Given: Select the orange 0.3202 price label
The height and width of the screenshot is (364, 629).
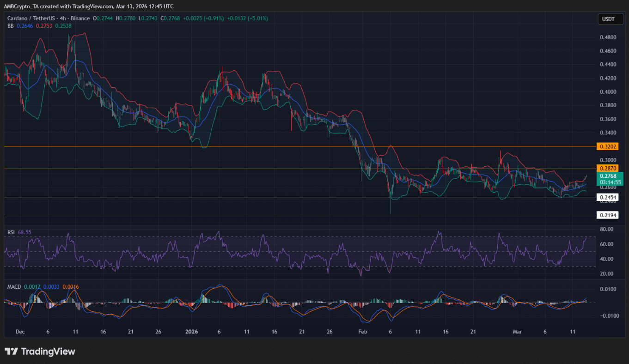Looking at the screenshot, I should (608, 146).
